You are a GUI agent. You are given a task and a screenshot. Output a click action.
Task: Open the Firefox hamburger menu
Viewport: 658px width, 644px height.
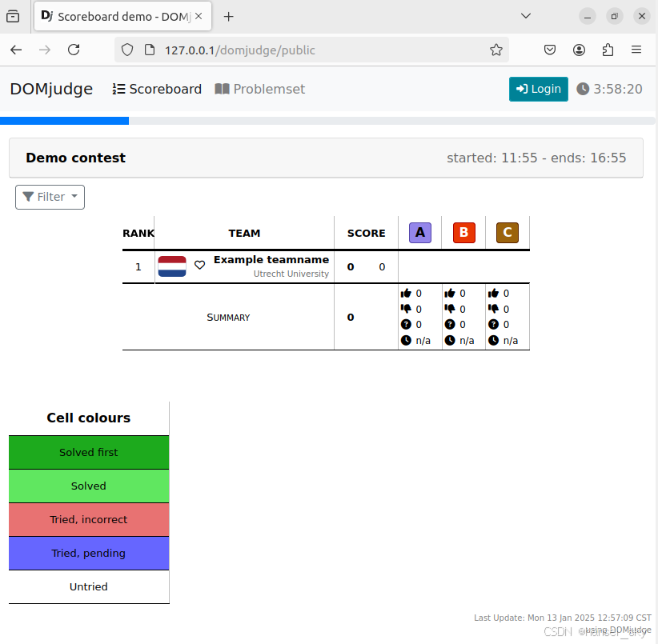[x=636, y=50]
